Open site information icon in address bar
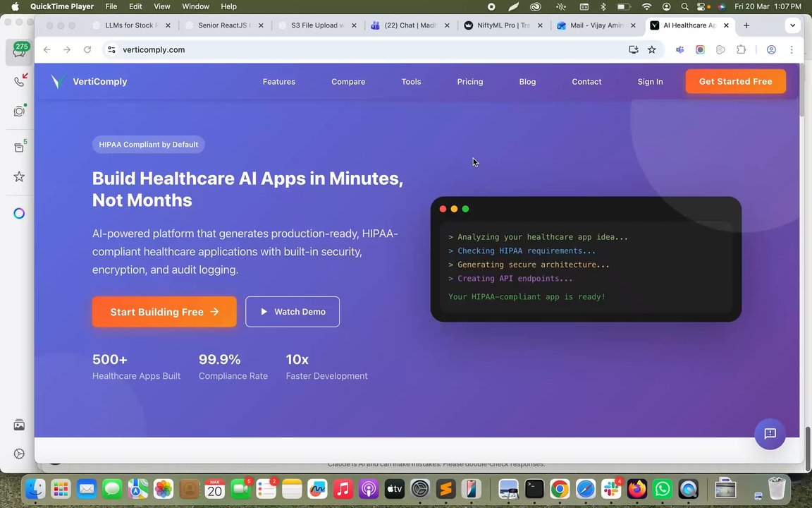The height and width of the screenshot is (508, 812). click(111, 50)
